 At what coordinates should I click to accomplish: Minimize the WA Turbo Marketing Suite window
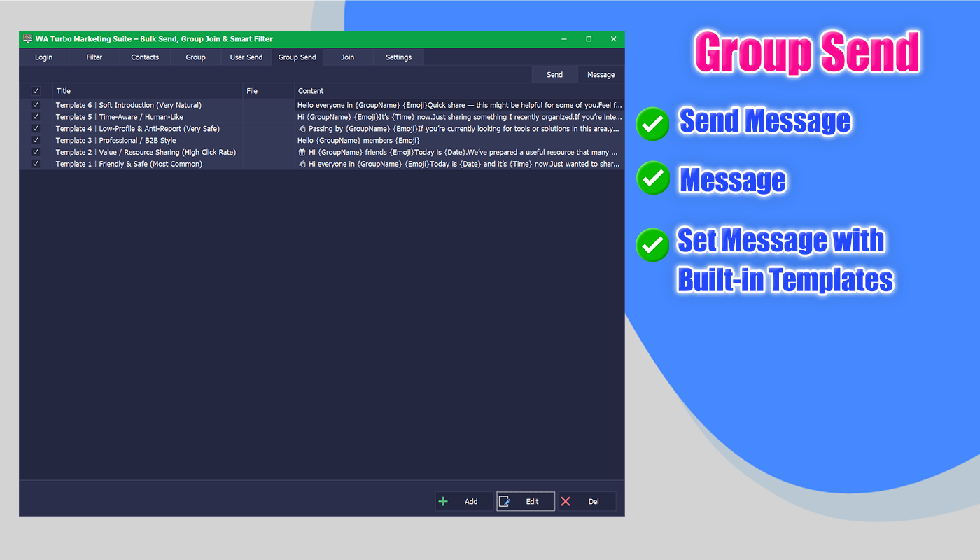coord(564,39)
